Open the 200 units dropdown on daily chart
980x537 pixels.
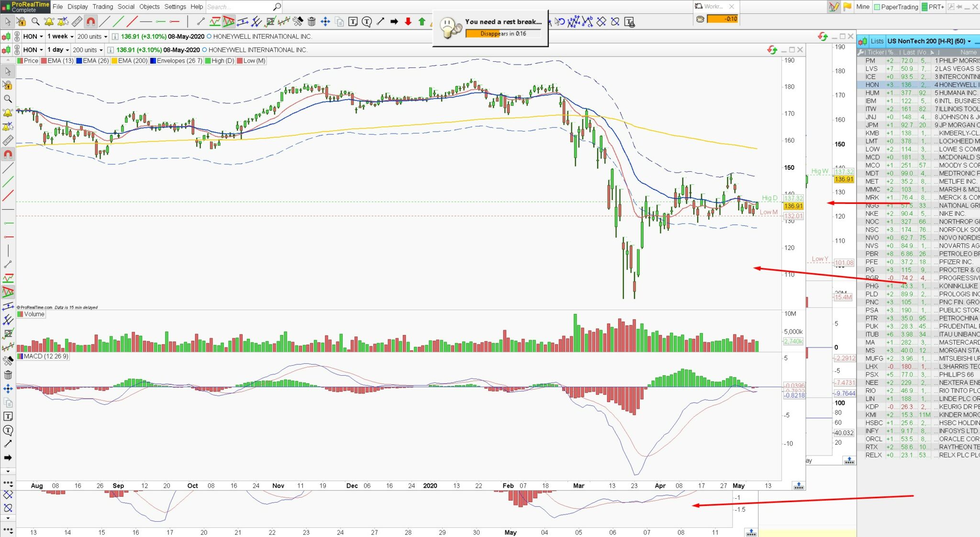pyautogui.click(x=88, y=50)
